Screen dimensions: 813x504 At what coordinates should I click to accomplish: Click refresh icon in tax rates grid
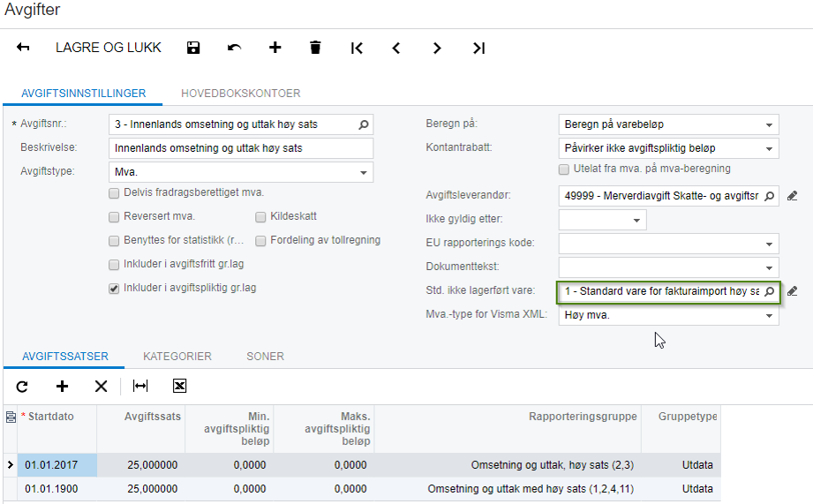pyautogui.click(x=23, y=386)
